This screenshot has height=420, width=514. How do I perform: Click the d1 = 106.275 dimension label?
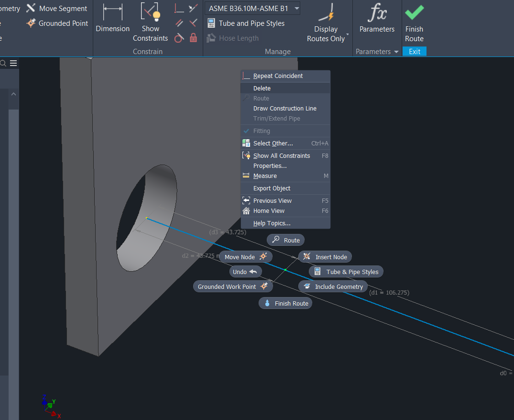pos(389,292)
